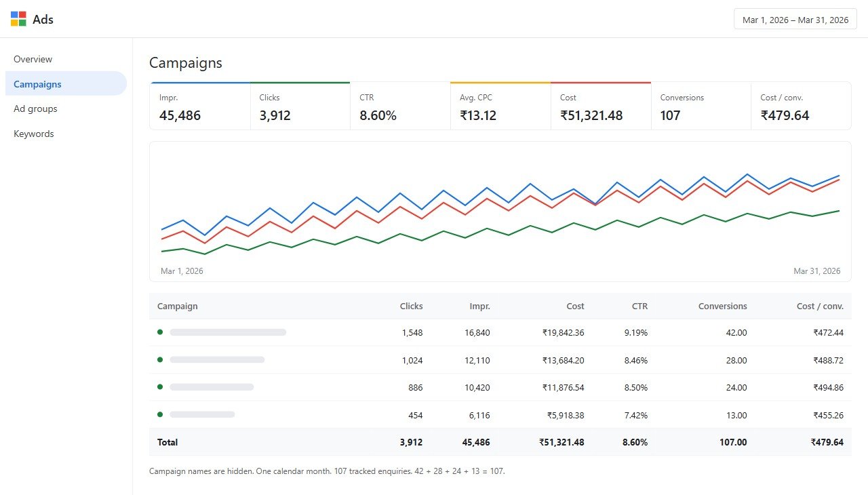The image size is (868, 495).
Task: Click the 42.00 conversions cell
Action: click(736, 333)
